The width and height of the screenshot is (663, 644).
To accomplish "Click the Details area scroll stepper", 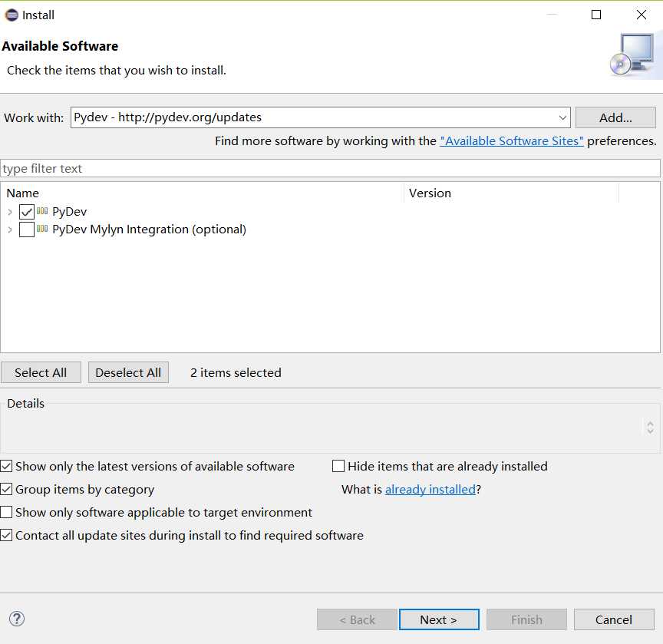I will click(x=650, y=427).
